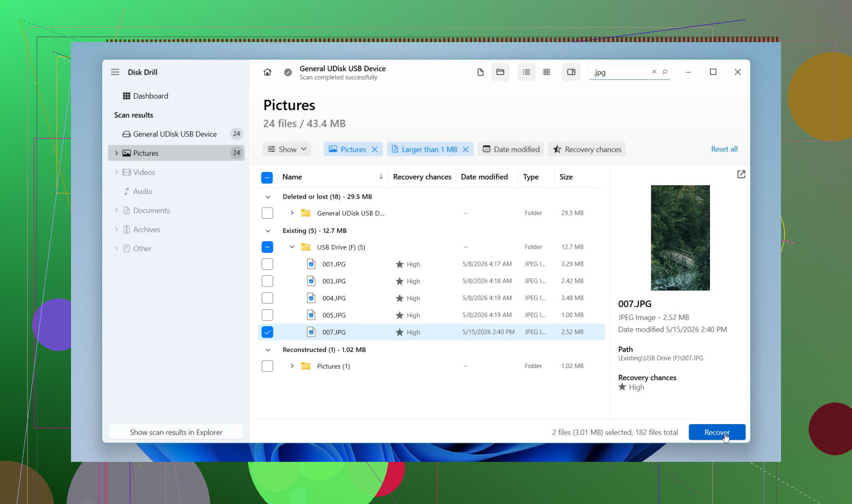
Task: Click the 005.JPG file icon
Action: click(x=311, y=315)
